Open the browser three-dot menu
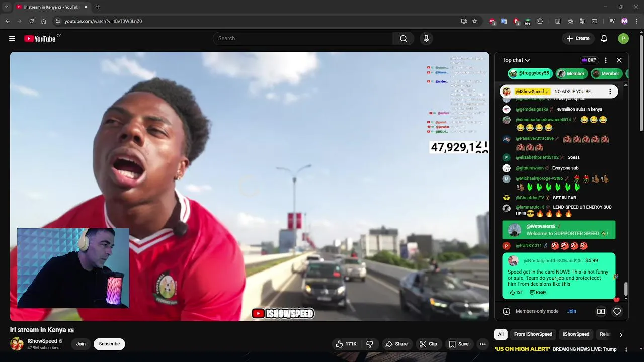The width and height of the screenshot is (644, 362). pyautogui.click(x=636, y=21)
